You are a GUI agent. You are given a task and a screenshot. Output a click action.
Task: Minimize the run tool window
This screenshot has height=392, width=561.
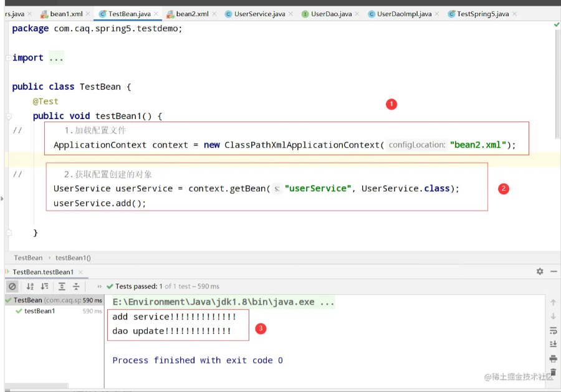point(554,272)
